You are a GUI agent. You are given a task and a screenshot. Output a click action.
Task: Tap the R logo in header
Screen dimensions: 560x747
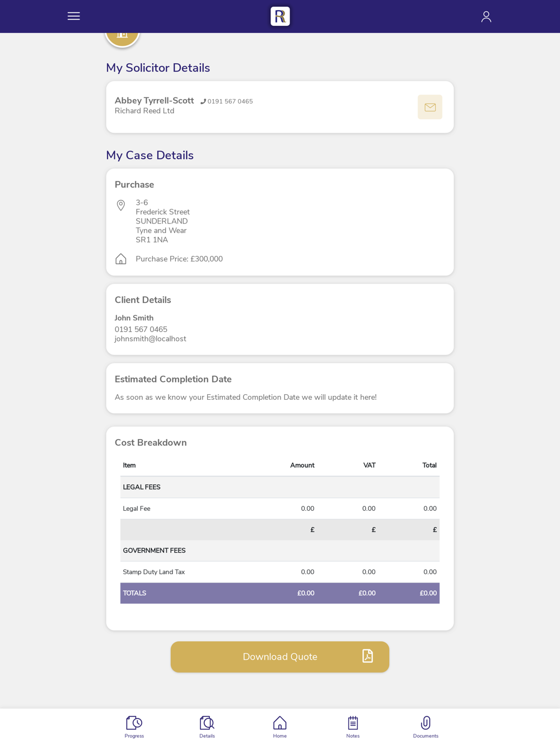280,16
